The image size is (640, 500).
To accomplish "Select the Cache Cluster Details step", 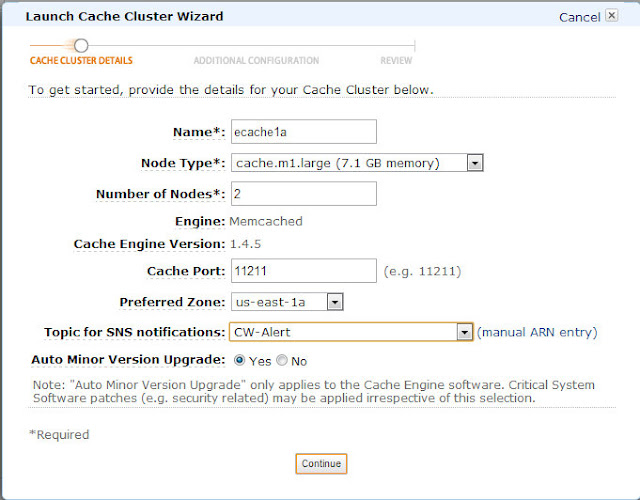I will [x=81, y=61].
